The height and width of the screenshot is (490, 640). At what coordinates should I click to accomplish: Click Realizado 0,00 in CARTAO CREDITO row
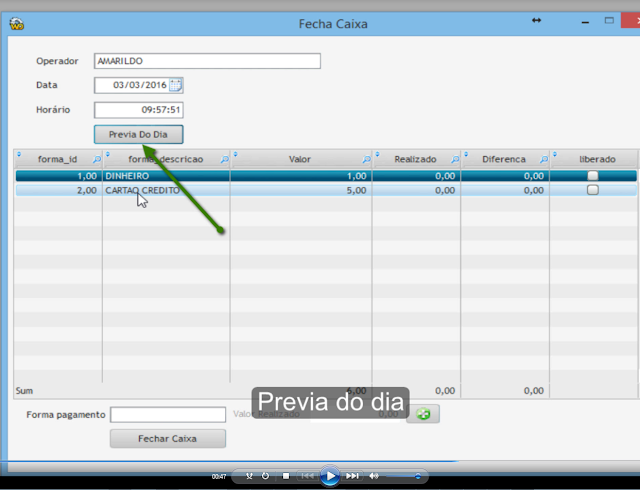416,190
